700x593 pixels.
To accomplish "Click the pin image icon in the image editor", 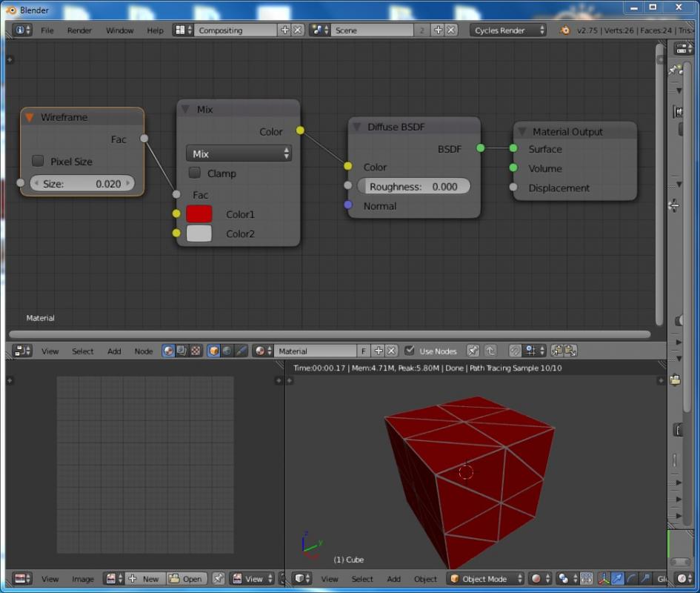I will point(219,579).
